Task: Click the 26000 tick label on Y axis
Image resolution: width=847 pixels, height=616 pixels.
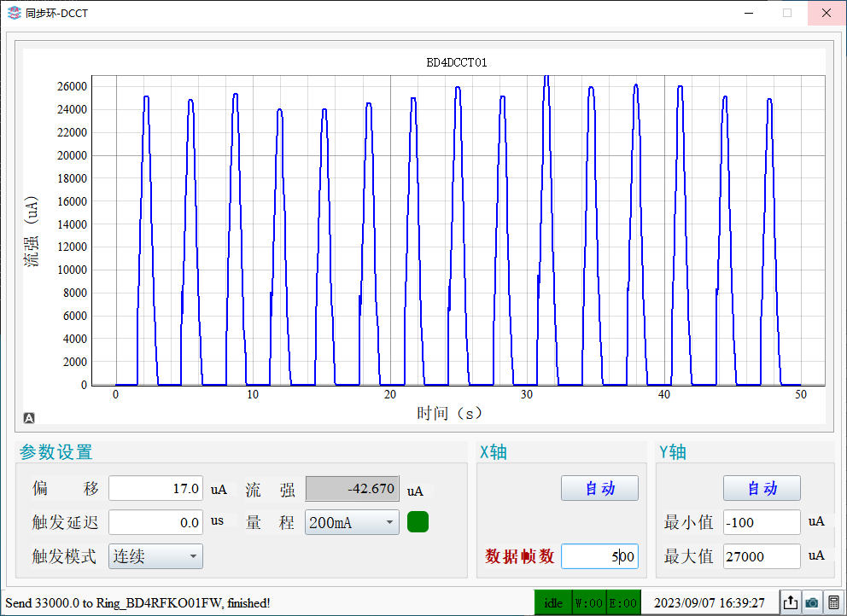Action: click(x=72, y=86)
